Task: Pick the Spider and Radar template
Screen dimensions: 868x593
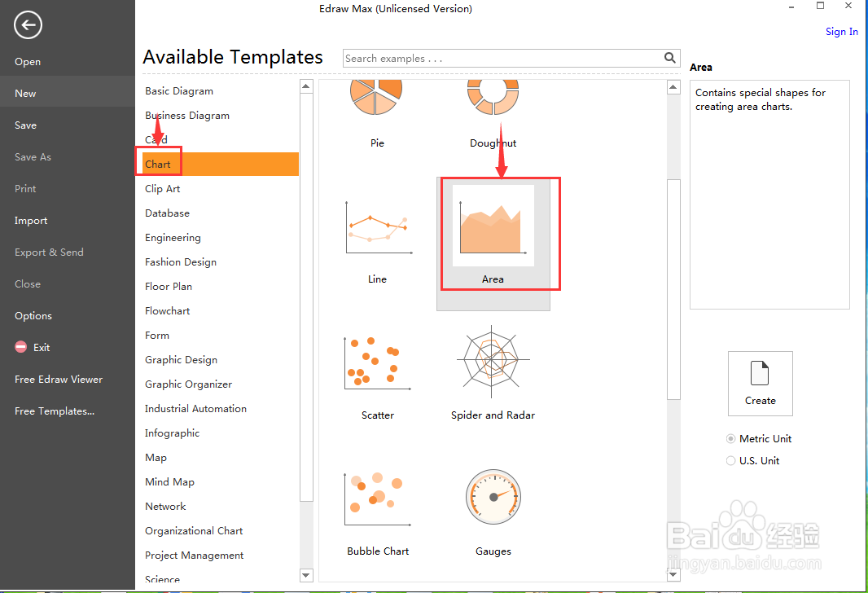Action: pos(493,374)
